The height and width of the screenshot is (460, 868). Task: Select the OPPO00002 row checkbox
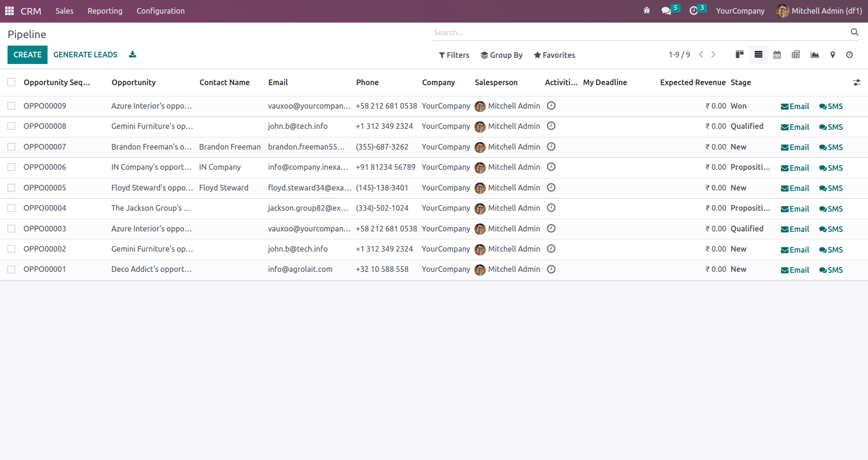(11, 249)
